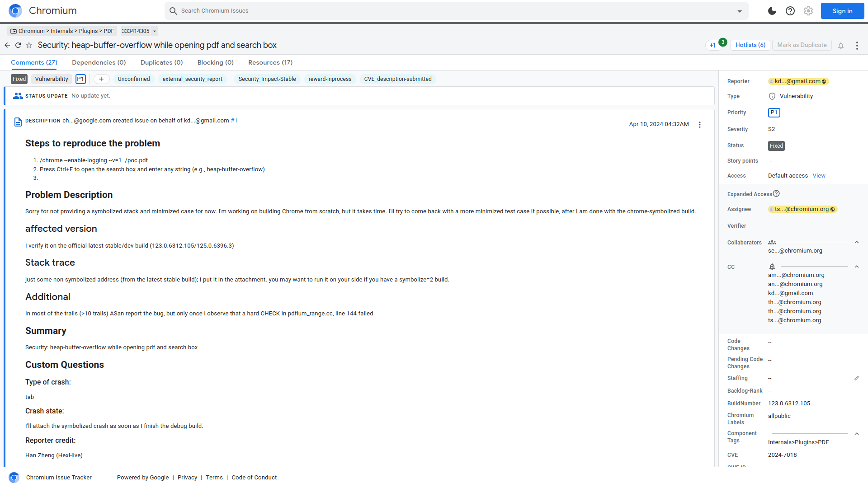This screenshot has width=868, height=488.
Task: Collapse the Component Tags section
Action: pyautogui.click(x=857, y=434)
